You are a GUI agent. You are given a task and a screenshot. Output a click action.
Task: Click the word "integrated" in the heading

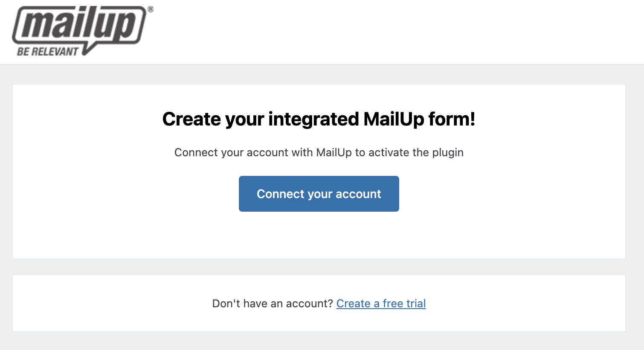click(313, 119)
